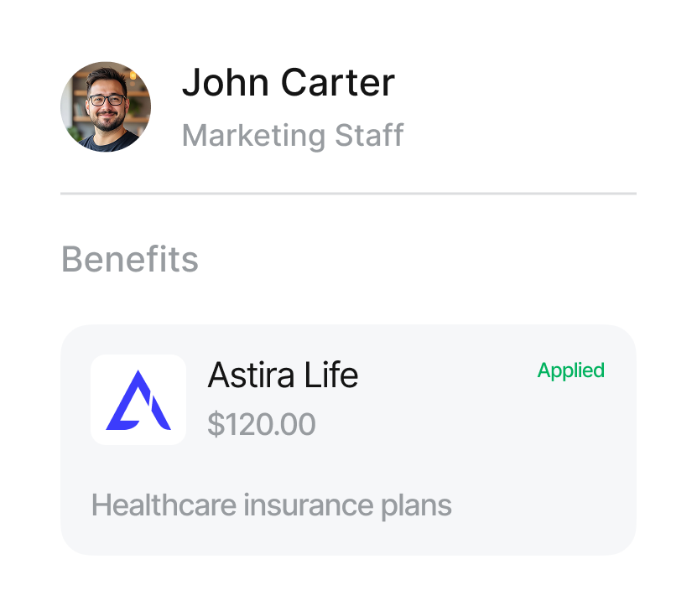Open the Astira Life benefit title
This screenshot has width=697, height=616.
(283, 375)
